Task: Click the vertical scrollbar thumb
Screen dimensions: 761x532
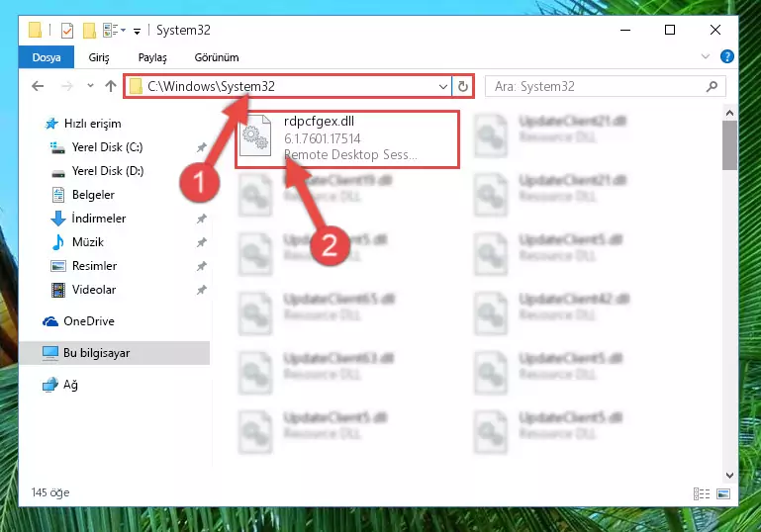Action: click(729, 145)
